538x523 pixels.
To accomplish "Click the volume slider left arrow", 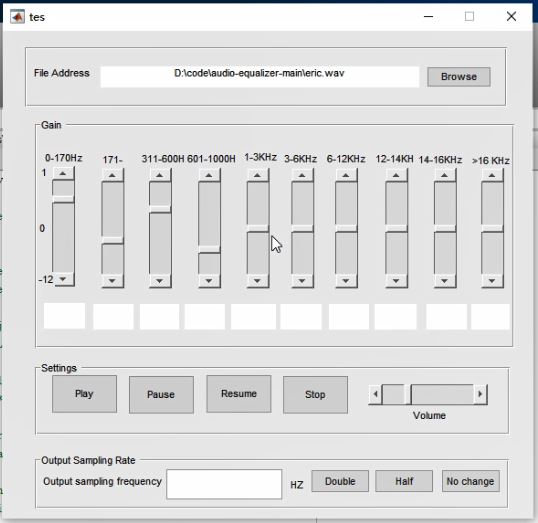I will coord(376,394).
